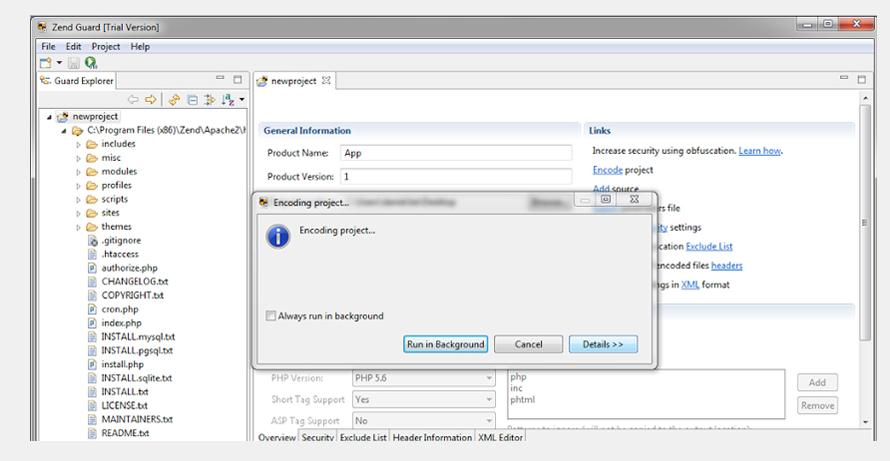Maximize the newproject editor pane
890x461 pixels.
[x=862, y=79]
